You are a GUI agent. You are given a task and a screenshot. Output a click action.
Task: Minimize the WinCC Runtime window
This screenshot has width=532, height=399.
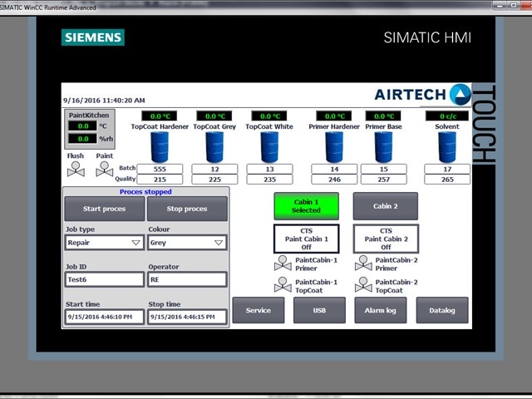coord(500,6)
